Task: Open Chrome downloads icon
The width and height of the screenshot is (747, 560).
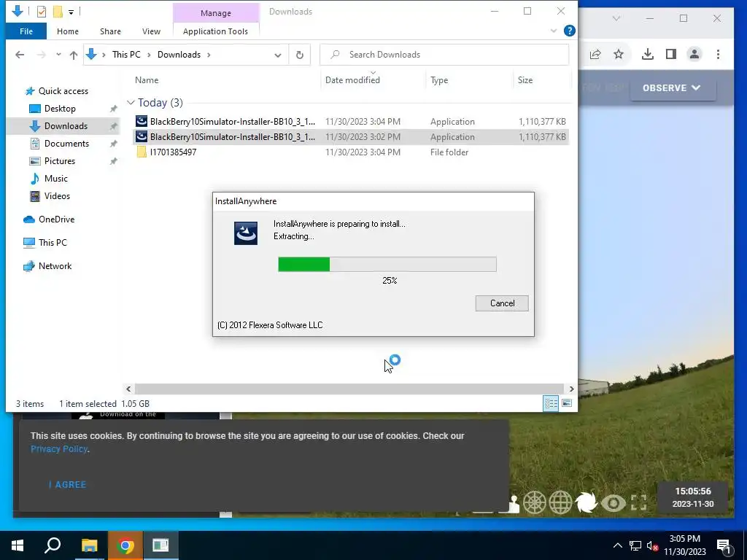Action: (x=648, y=54)
